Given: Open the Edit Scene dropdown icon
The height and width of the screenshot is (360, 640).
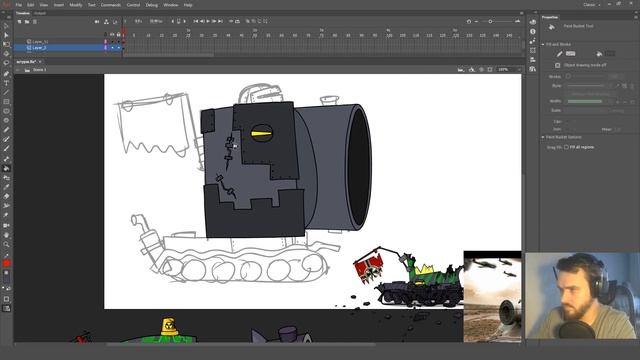Looking at the screenshot, I should coord(461,70).
